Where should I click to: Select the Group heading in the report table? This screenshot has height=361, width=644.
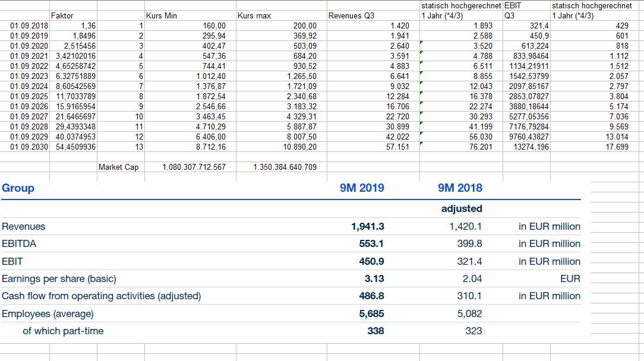click(18, 188)
